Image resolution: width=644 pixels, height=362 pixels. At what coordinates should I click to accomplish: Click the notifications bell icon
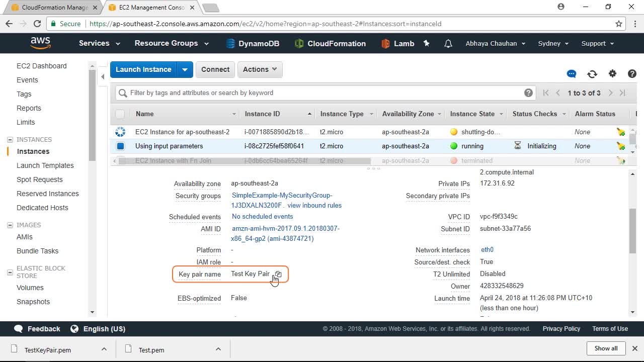448,44
